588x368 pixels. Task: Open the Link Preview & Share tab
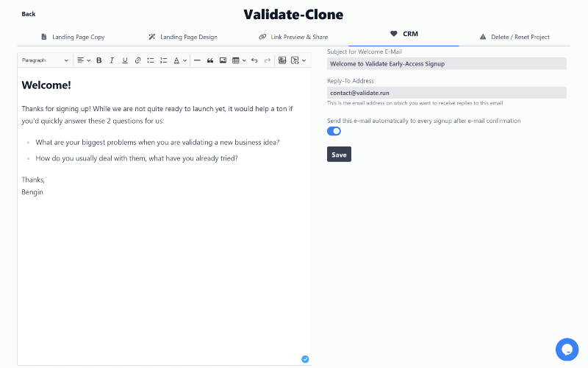293,37
